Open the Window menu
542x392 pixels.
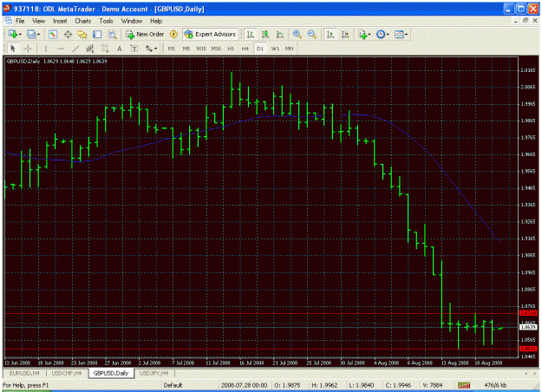click(131, 21)
